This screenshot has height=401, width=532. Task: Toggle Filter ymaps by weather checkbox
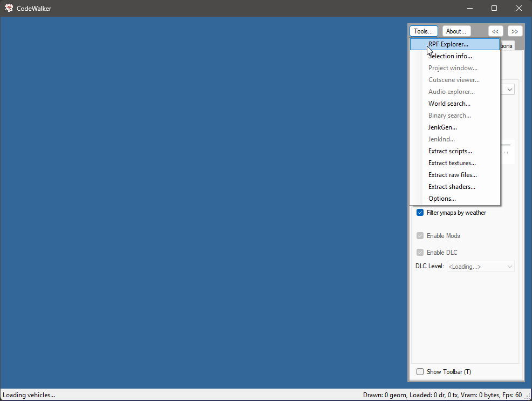point(420,213)
